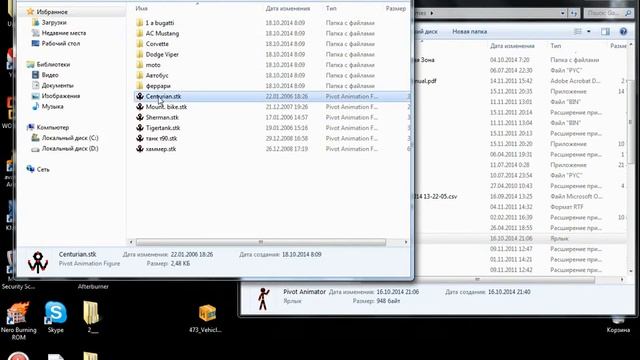
Task: Sort by Размер column in front window
Action: 396,8
